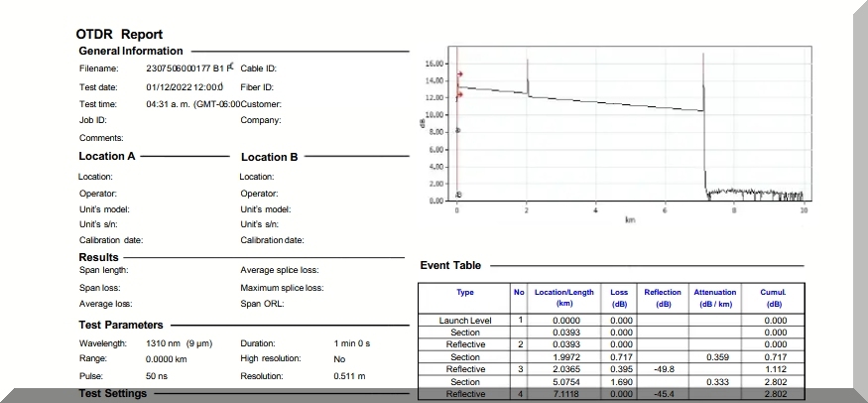The width and height of the screenshot is (868, 403).
Task: Select location cell 5.0754
Action: tap(564, 382)
